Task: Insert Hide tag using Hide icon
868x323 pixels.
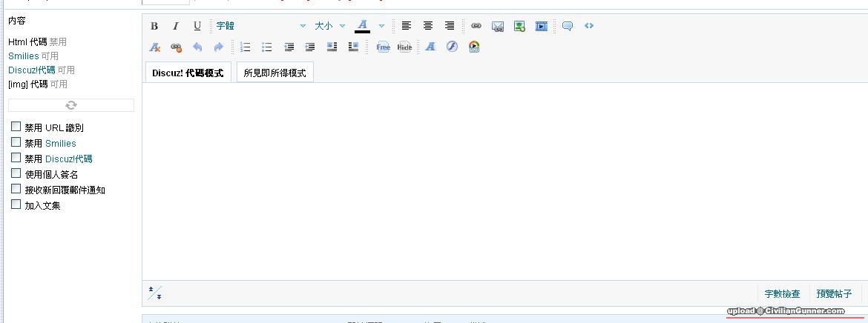Action: [404, 47]
